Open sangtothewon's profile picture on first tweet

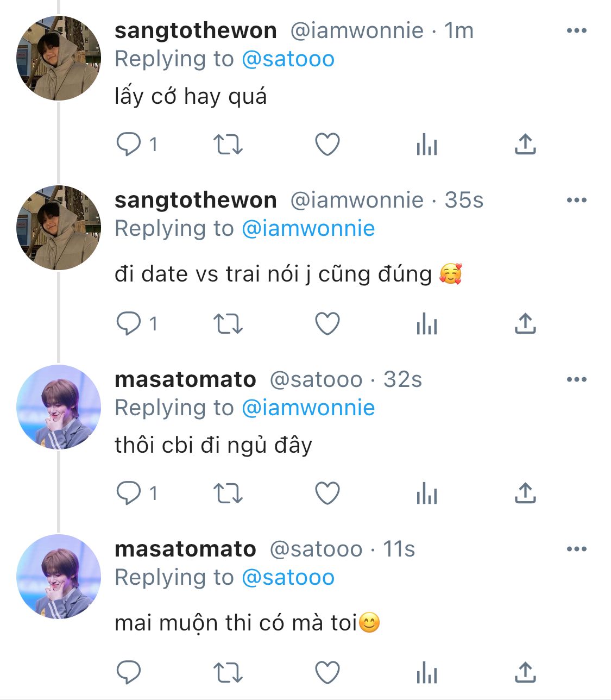[59, 58]
